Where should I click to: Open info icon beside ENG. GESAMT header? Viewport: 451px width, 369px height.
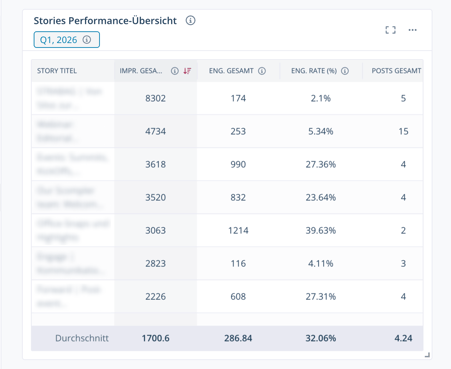pyautogui.click(x=262, y=71)
